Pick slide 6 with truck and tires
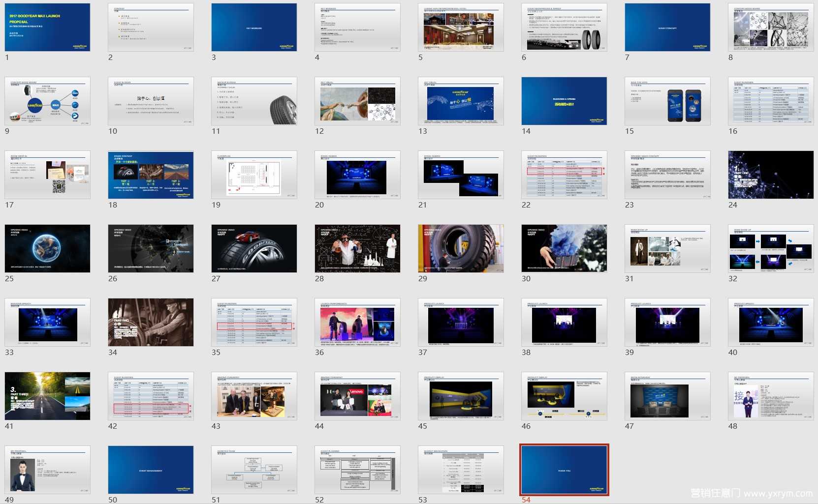This screenshot has width=818, height=504. point(564,27)
